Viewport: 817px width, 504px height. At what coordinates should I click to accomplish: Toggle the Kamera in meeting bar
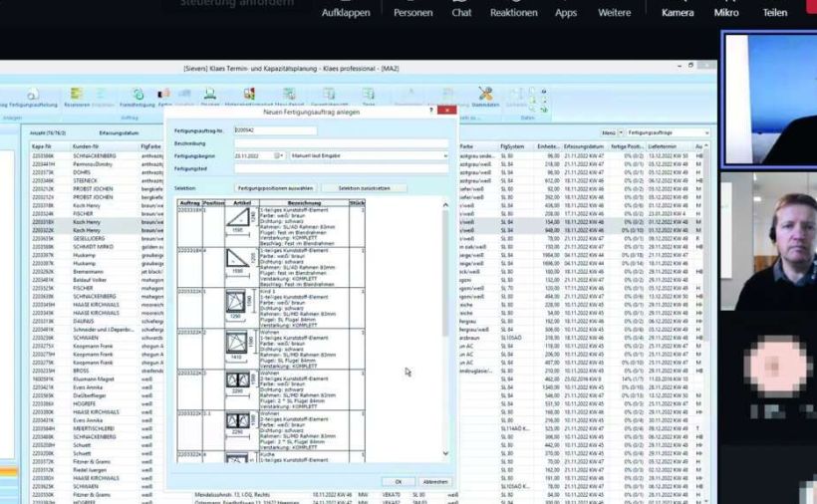678,10
